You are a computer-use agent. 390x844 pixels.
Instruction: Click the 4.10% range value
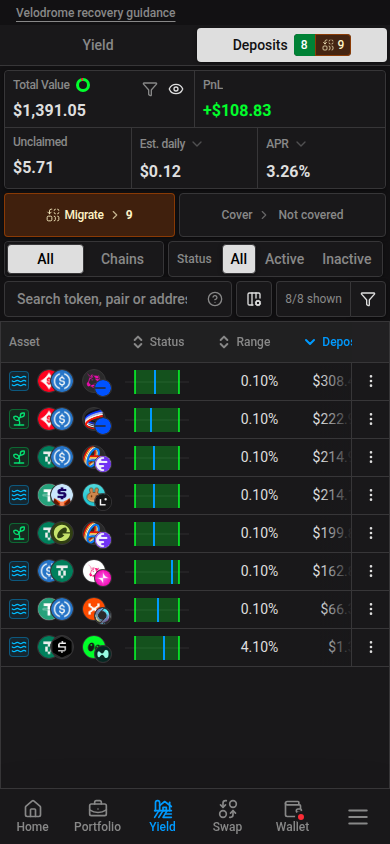[x=259, y=647]
